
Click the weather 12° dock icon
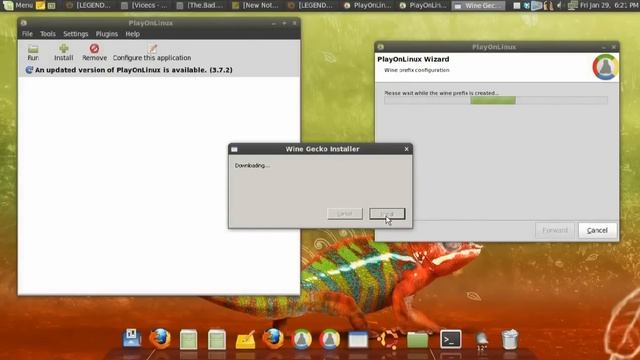(x=481, y=341)
